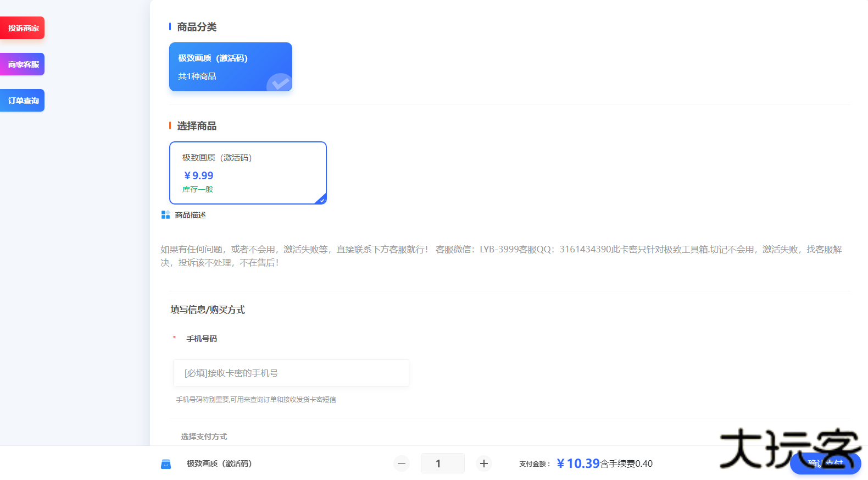Click the 手机号码特别重要 hint text below input
Image resolution: width=868 pixels, height=480 pixels.
tap(256, 400)
